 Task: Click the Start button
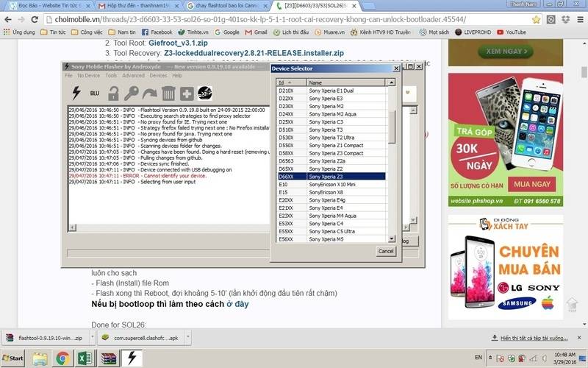click(x=12, y=358)
